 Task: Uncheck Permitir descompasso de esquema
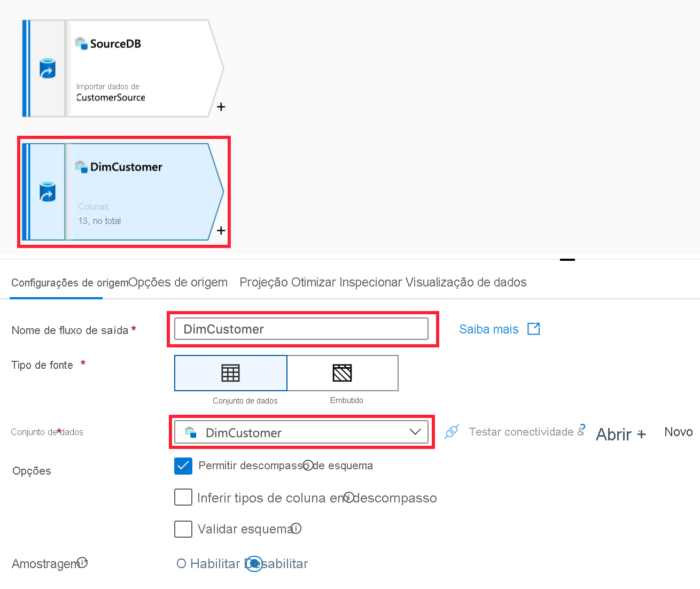(x=183, y=466)
